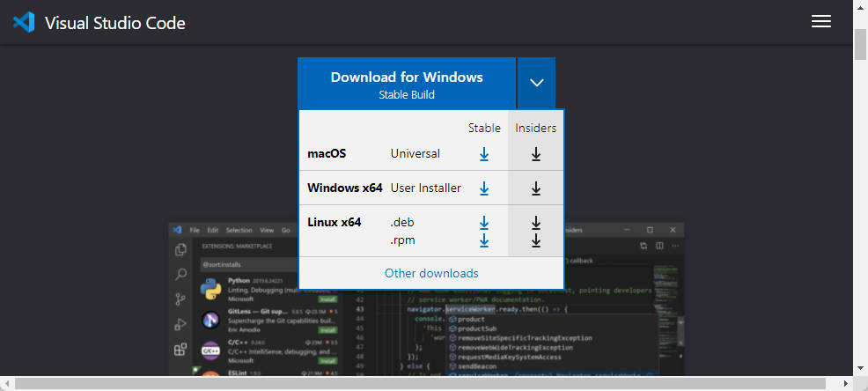Image resolution: width=868 pixels, height=391 pixels.
Task: Click the GitLens extension icon in preview
Action: point(211,320)
